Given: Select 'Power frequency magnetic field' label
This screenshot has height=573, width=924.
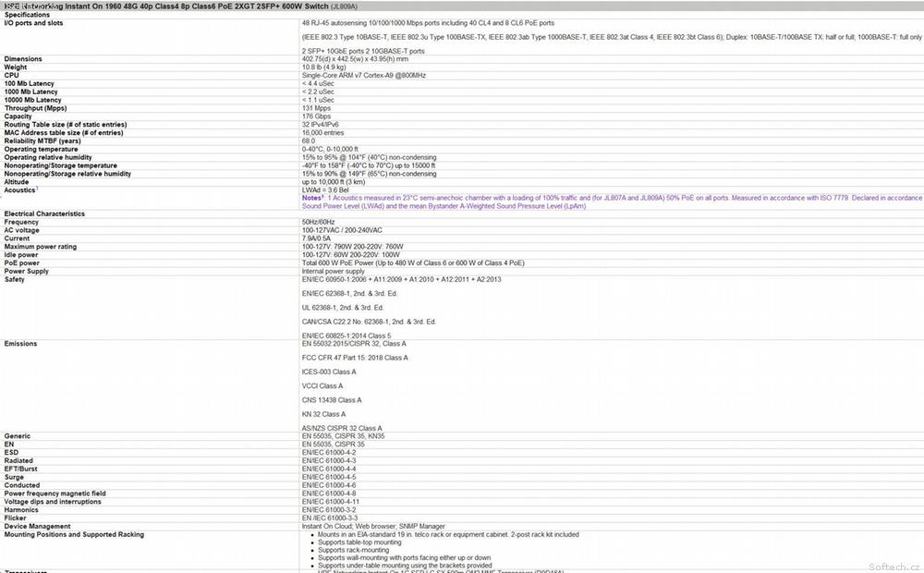Looking at the screenshot, I should pyautogui.click(x=55, y=494).
